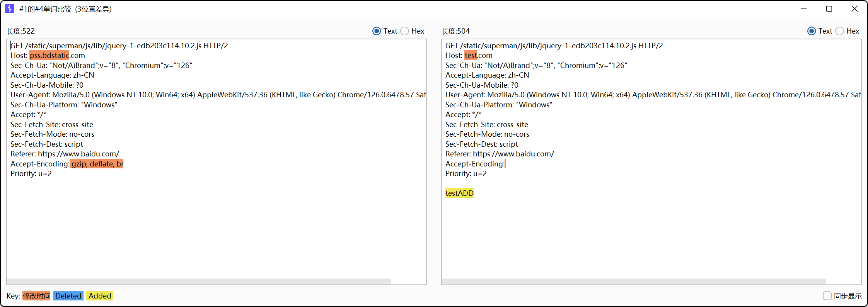Click the blue Deleted key swatch
Image resolution: width=868 pixels, height=307 pixels.
pyautogui.click(x=68, y=296)
